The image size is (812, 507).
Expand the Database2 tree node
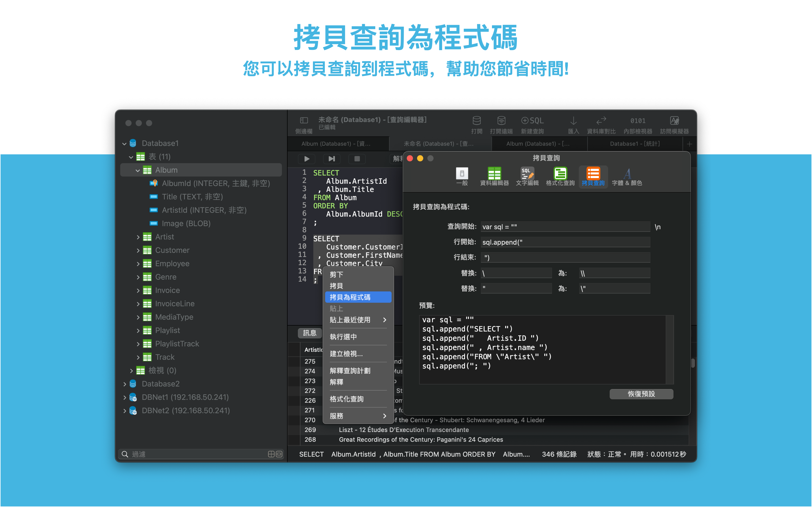click(x=125, y=384)
